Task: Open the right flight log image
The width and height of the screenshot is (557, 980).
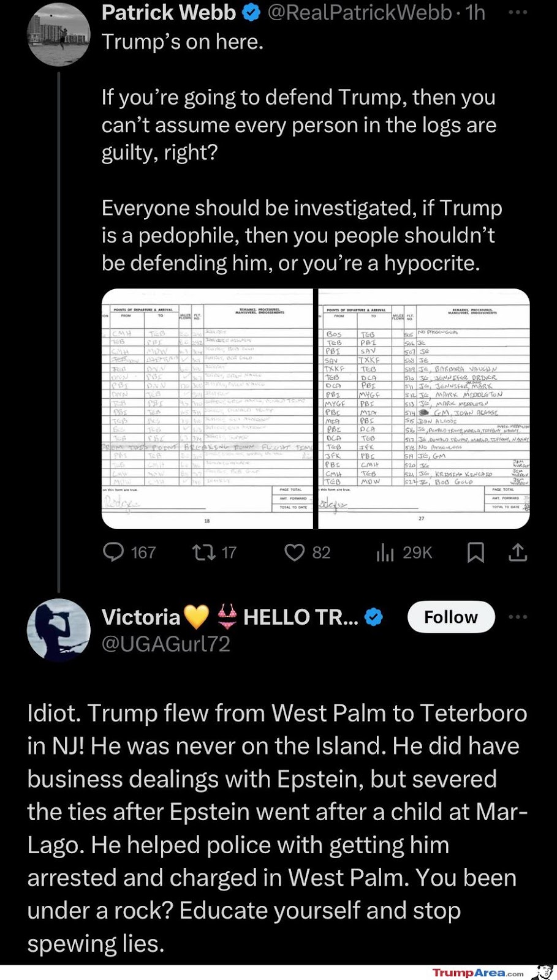Action: click(x=424, y=409)
